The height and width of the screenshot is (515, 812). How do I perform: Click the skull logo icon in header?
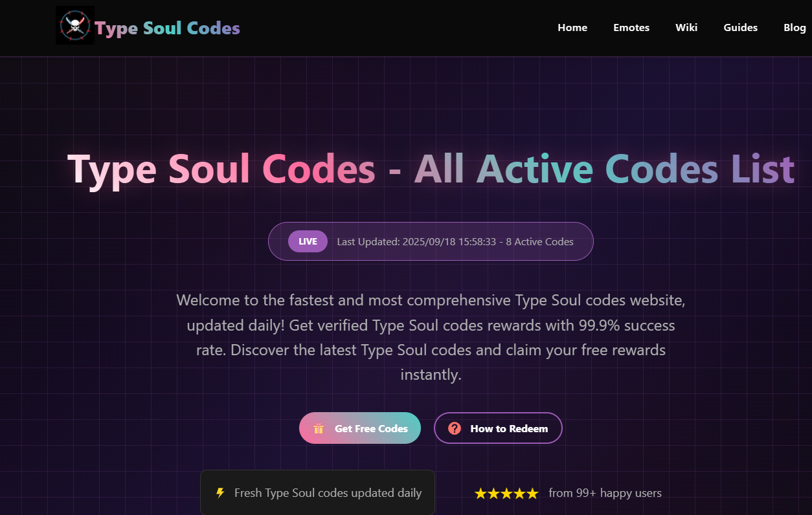point(75,26)
